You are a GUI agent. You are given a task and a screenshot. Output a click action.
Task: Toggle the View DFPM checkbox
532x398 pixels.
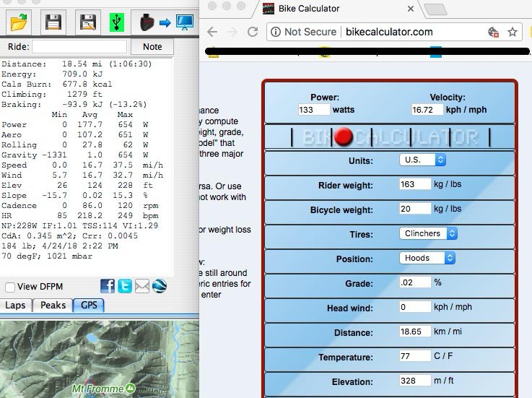tap(10, 287)
